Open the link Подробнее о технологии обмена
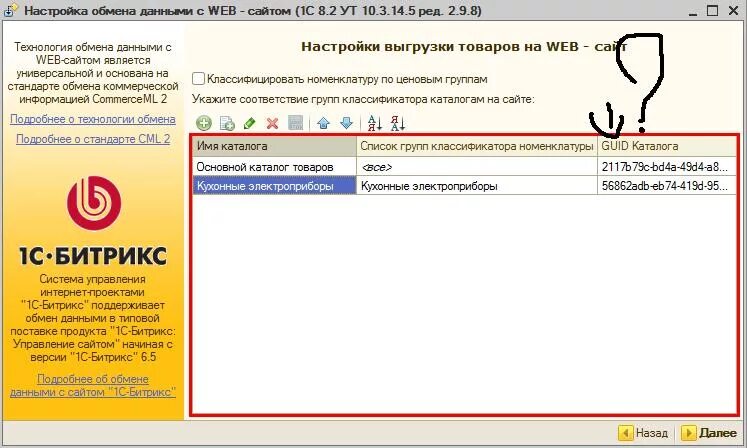 click(93, 119)
